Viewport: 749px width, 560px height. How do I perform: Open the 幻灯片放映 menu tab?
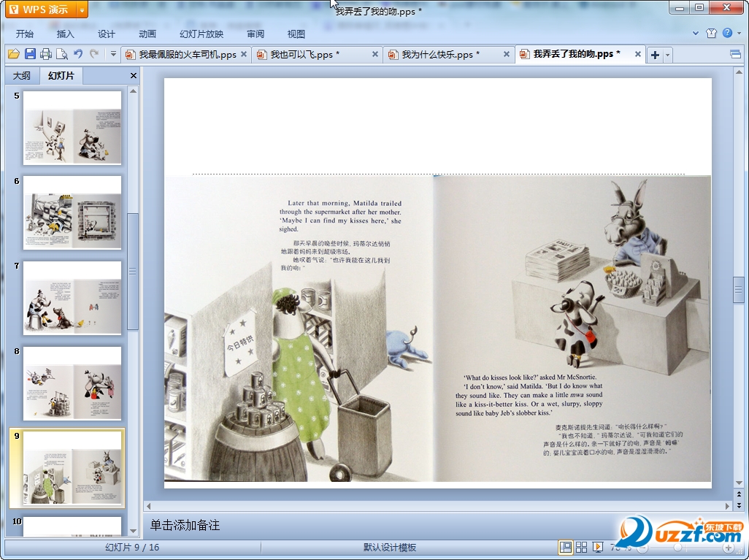201,34
